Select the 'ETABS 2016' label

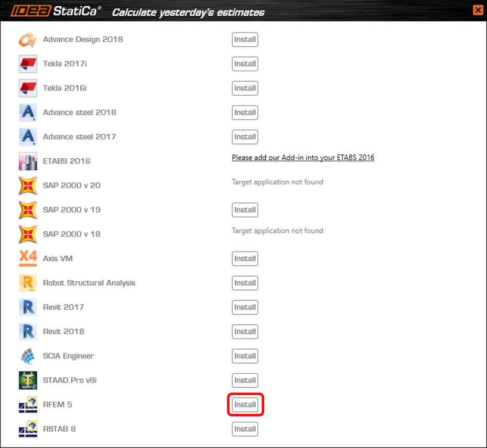(x=67, y=161)
